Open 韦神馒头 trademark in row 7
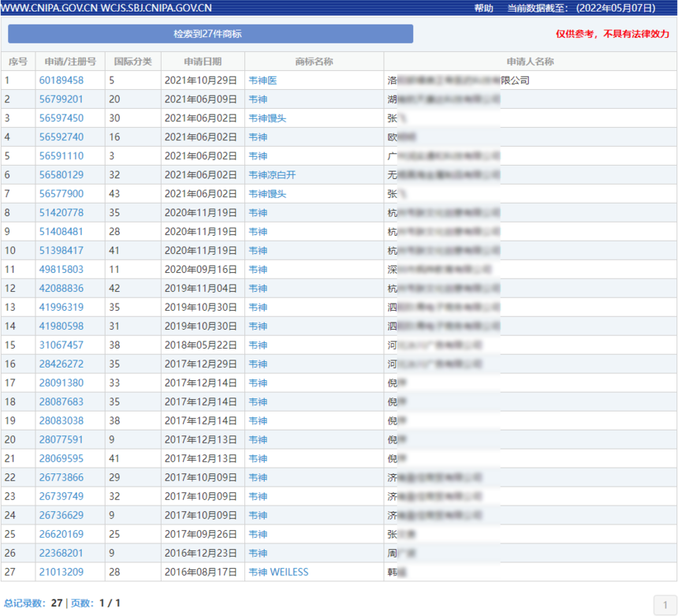The image size is (678, 616). (x=268, y=194)
